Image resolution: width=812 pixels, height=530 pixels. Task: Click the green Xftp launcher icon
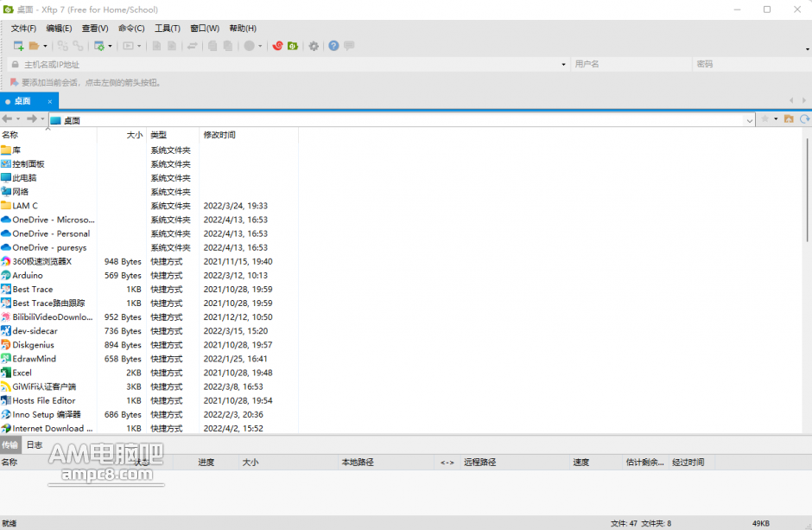tap(293, 46)
